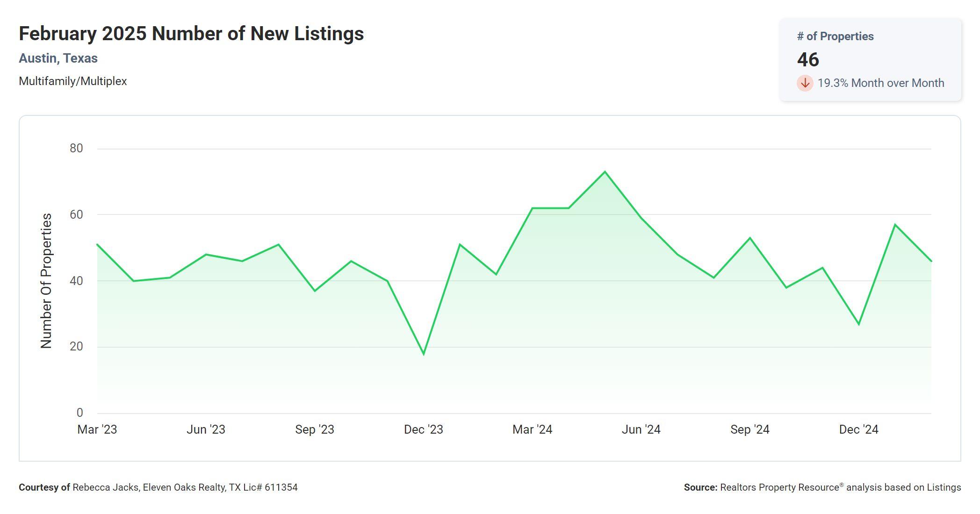Click the Mar '24 x-axis label
This screenshot has width=980, height=514.
pyautogui.click(x=532, y=429)
